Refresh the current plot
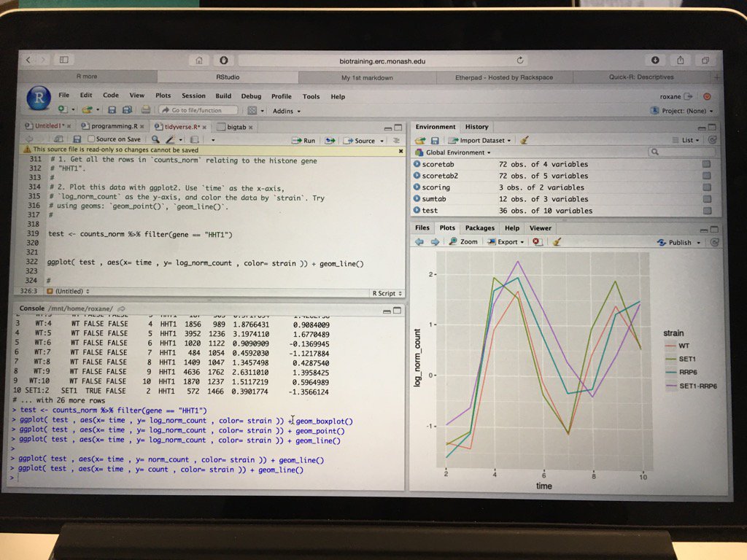 tap(715, 242)
